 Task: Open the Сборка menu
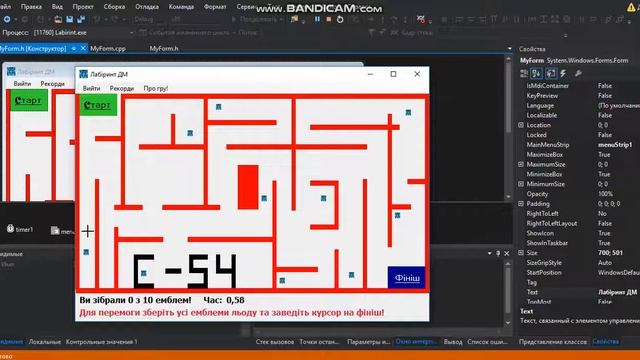(x=114, y=7)
